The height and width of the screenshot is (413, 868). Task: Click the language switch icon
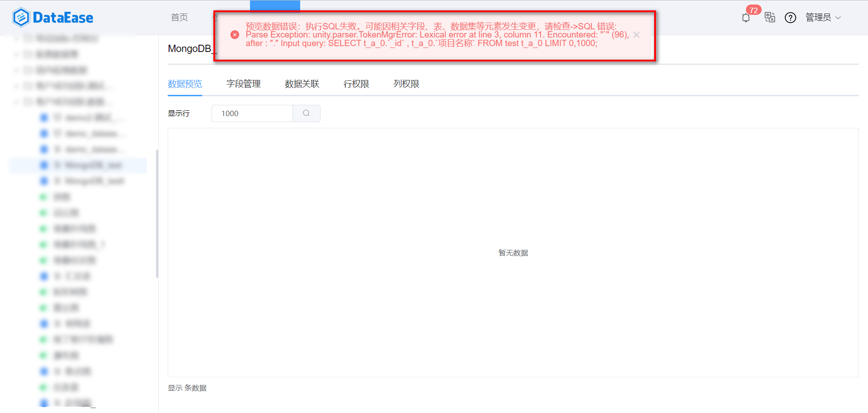(769, 17)
